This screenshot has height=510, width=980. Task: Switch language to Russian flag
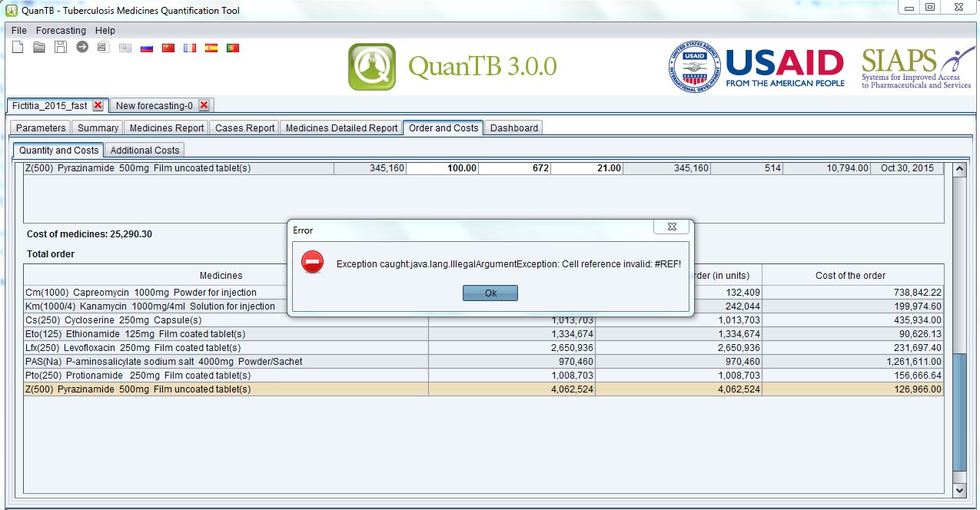[x=147, y=48]
